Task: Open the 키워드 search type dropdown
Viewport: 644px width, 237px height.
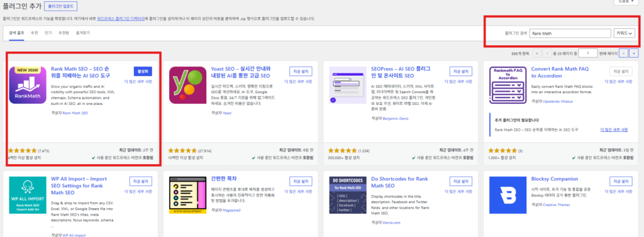Action: point(625,34)
